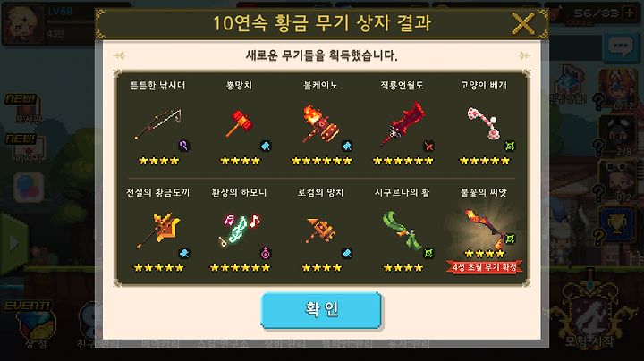The height and width of the screenshot is (361, 644).
Task: Click the hammer class badge on 볼케이노
Action: (347, 146)
